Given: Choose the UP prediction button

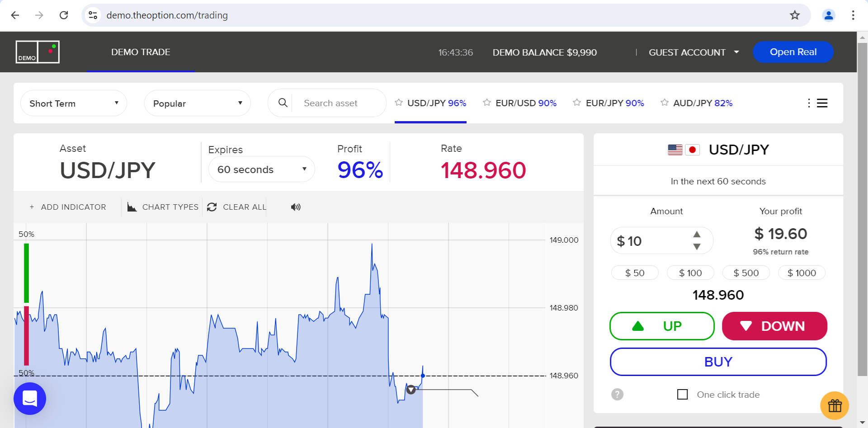Looking at the screenshot, I should click(x=662, y=326).
